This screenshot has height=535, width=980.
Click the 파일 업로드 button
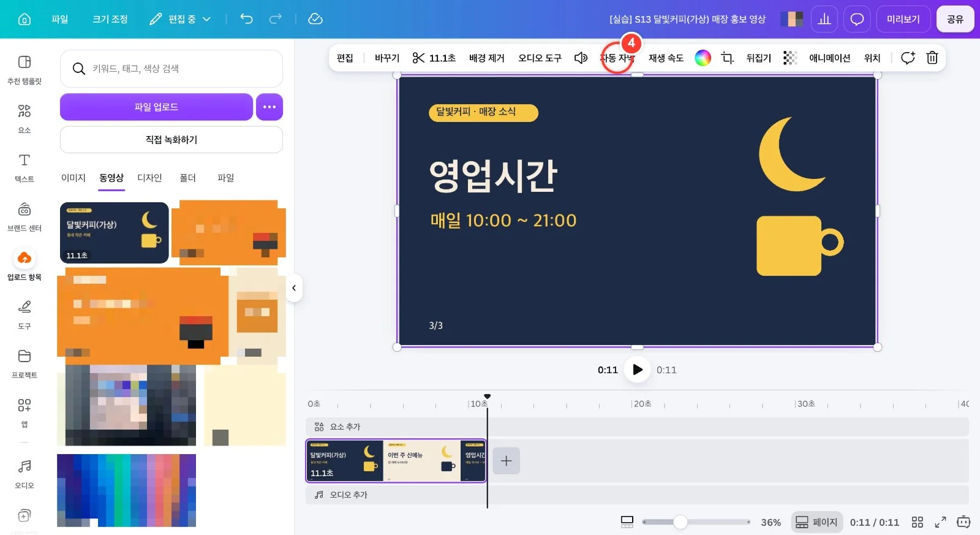coord(156,107)
